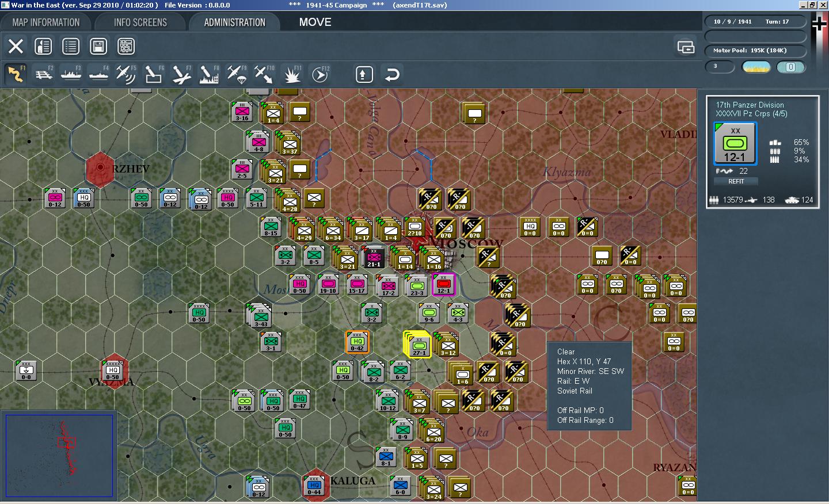Select the green 8-15 infantry unit

pyautogui.click(x=271, y=227)
